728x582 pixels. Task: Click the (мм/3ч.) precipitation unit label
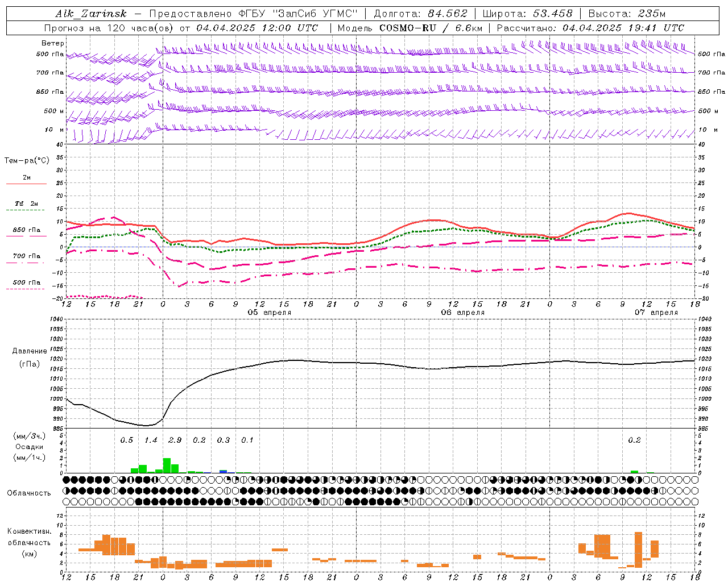click(x=30, y=436)
